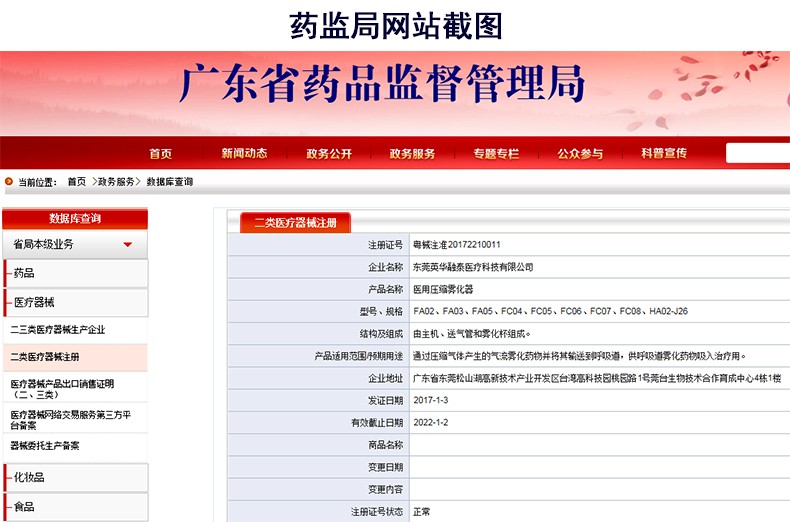
Task: Open 首页 in the red navigation bar
Action: click(x=160, y=153)
